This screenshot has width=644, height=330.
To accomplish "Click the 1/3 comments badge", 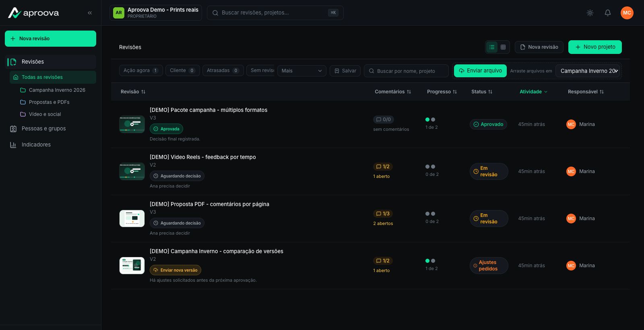I will [383, 214].
